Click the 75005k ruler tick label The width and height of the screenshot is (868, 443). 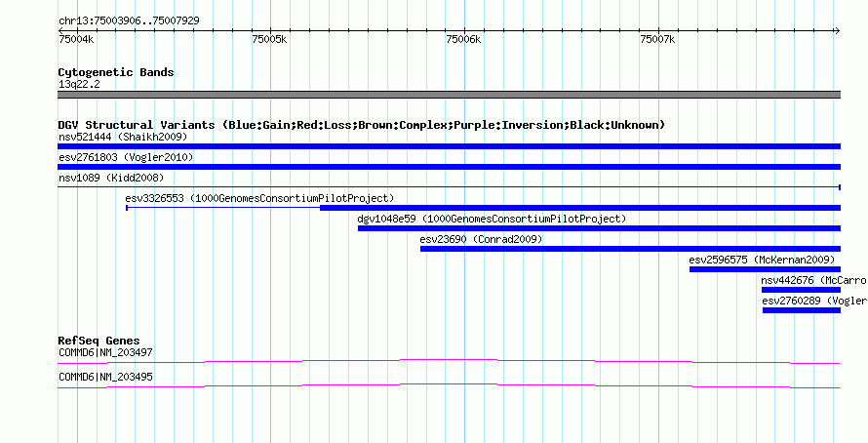[x=269, y=39]
